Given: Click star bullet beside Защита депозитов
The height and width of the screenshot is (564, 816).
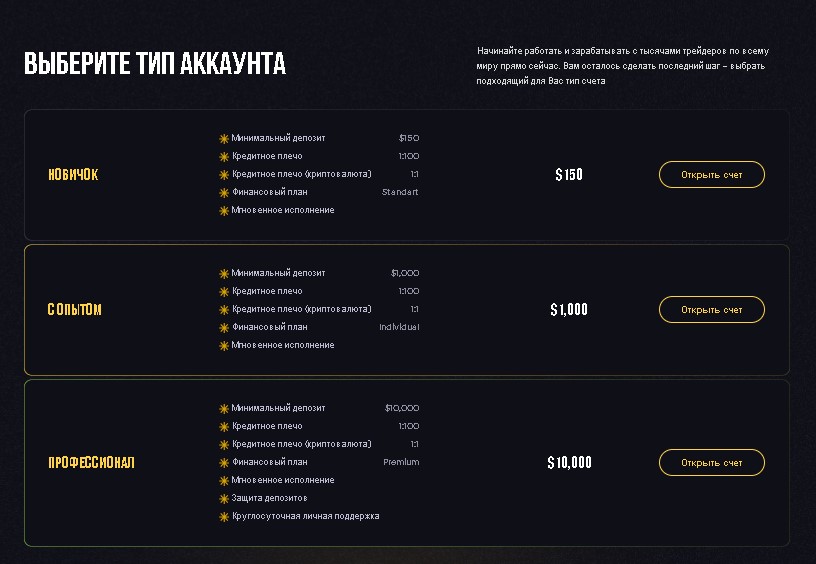Looking at the screenshot, I should point(224,499).
